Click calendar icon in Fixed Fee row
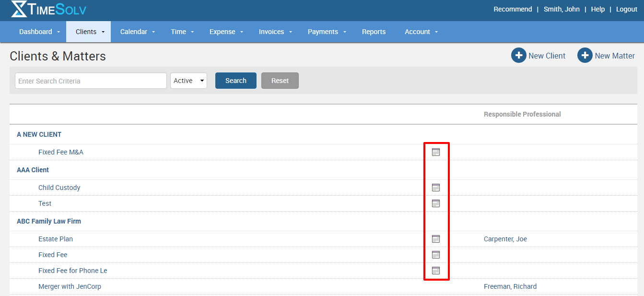The image size is (644, 296). coord(435,255)
